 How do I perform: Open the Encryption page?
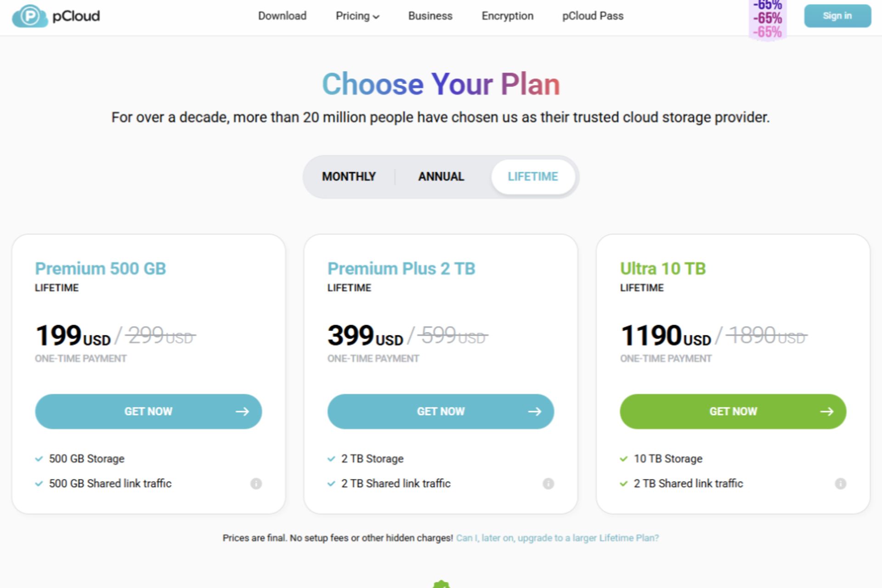click(507, 16)
